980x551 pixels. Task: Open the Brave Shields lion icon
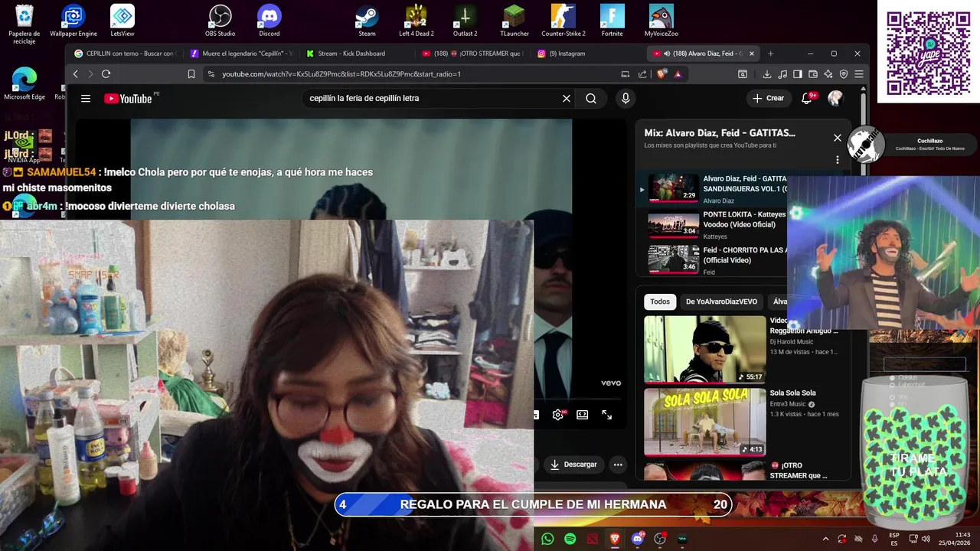[661, 74]
